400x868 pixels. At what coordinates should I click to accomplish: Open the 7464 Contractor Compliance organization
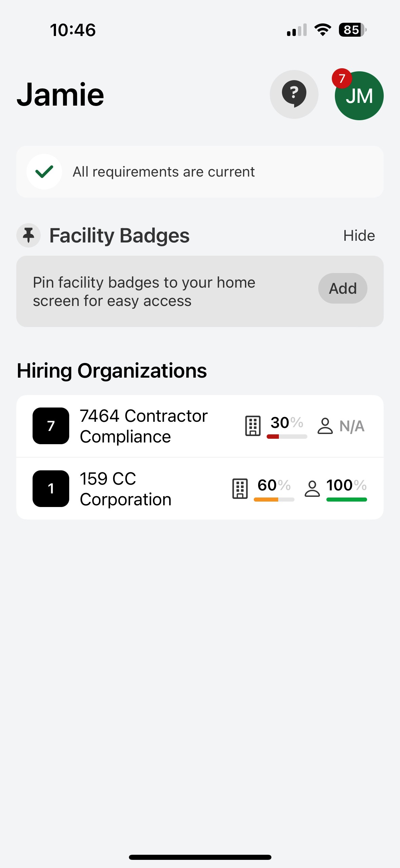coord(144,426)
